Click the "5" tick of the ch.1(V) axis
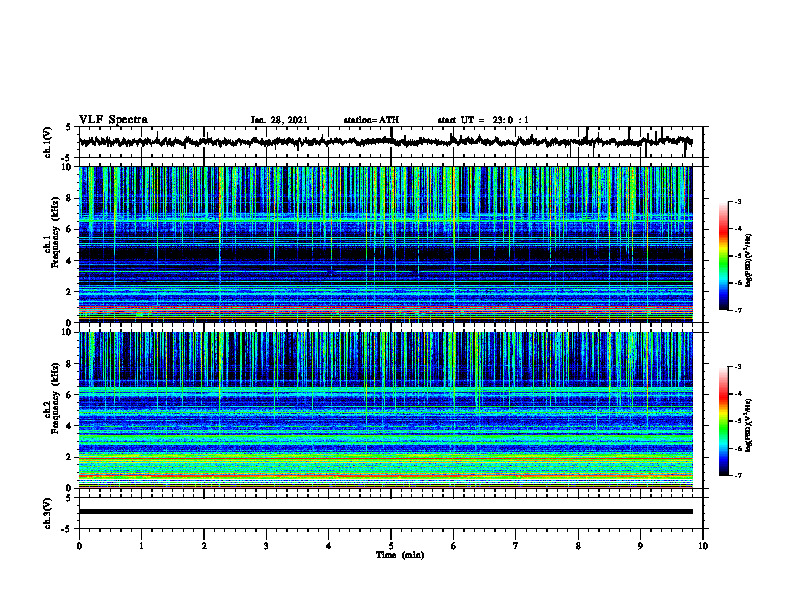Screen dimensions: 792x612 point(69,127)
